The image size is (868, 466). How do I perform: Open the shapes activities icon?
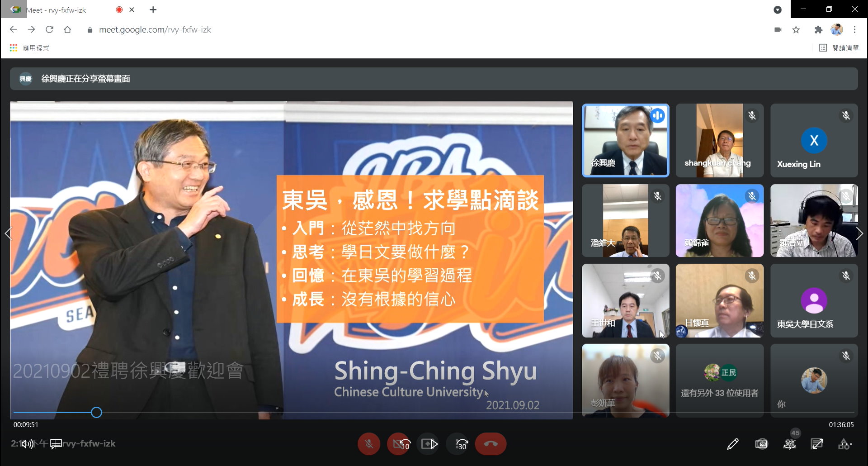pos(844,444)
